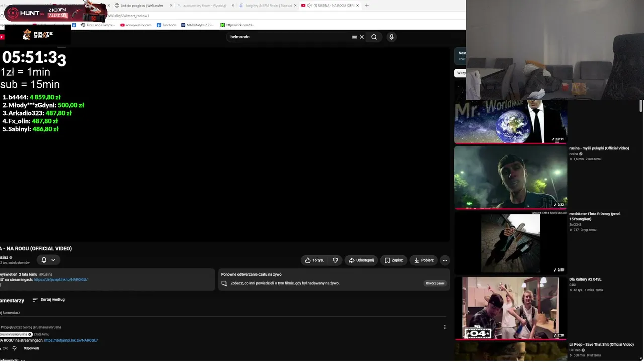
Task: Click title 'matiskater-Flota ft.9essy'
Action: tap(595, 216)
